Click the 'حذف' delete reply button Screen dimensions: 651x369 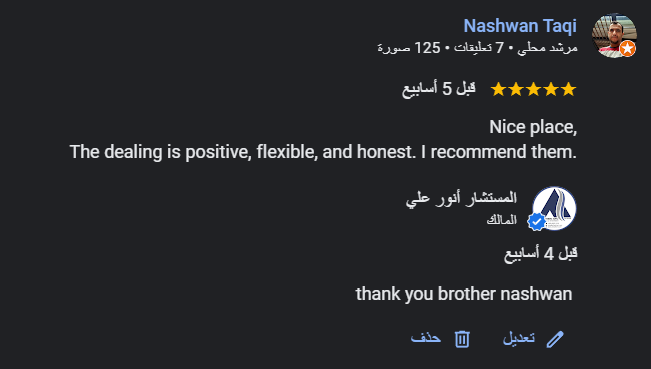click(441, 339)
